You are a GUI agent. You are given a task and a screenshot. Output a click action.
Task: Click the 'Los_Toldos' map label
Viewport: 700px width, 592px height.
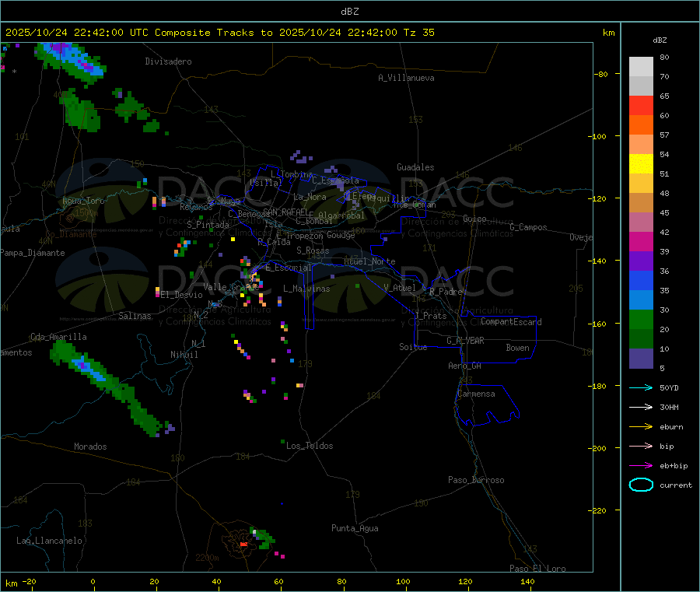point(310,446)
